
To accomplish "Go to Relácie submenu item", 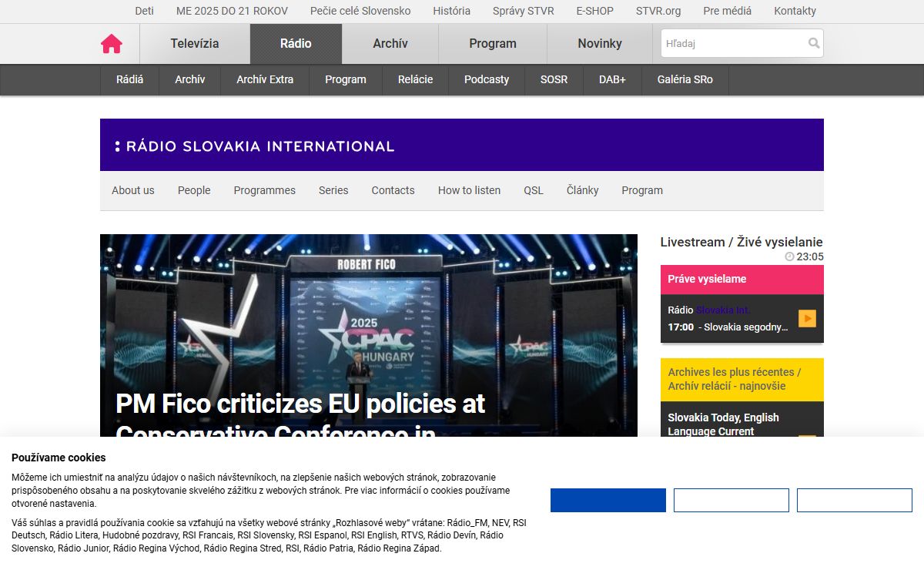I will [416, 79].
